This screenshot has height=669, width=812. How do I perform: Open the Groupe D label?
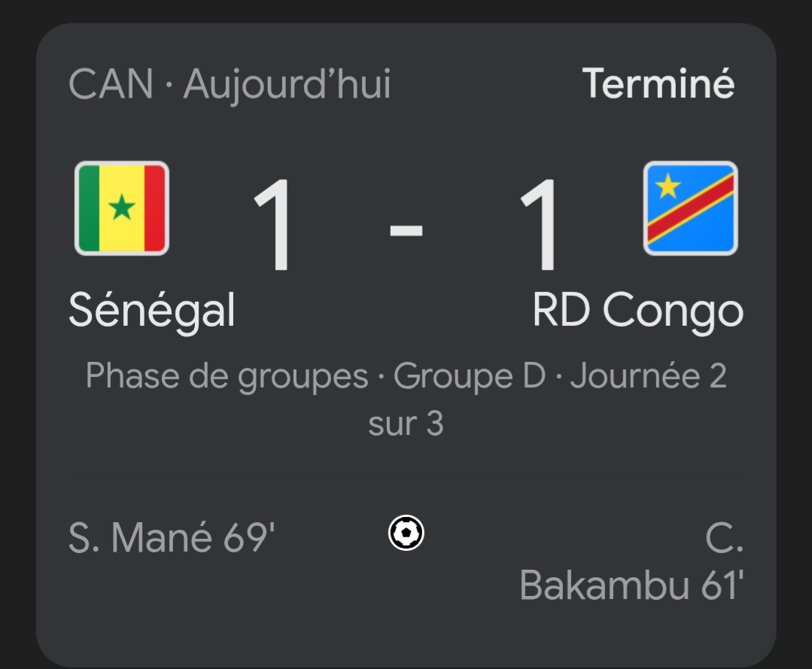point(470,376)
